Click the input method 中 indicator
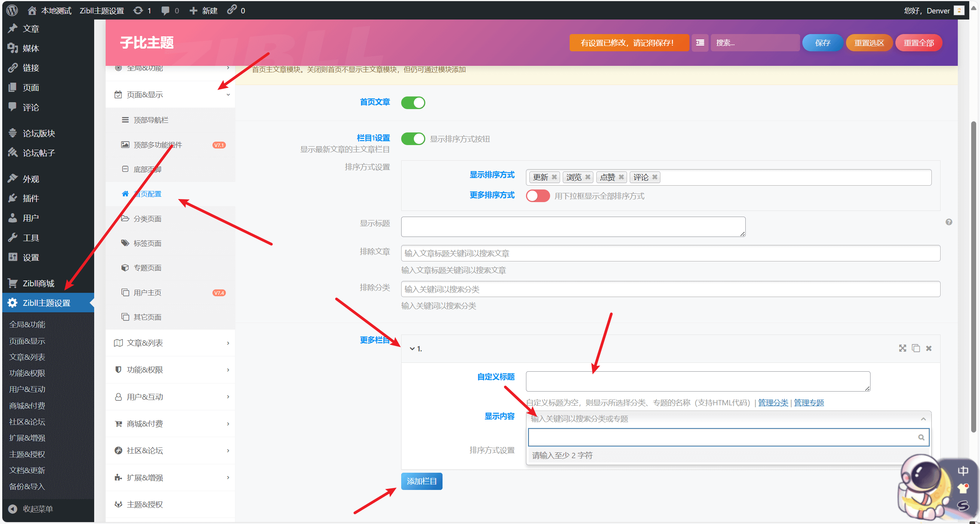This screenshot has height=524, width=980. 963,471
